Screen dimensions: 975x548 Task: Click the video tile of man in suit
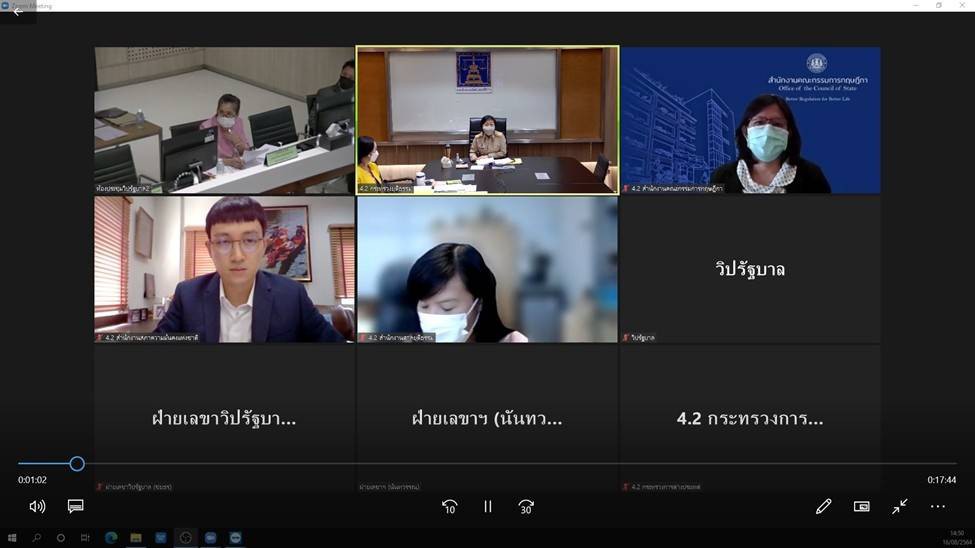pos(224,269)
